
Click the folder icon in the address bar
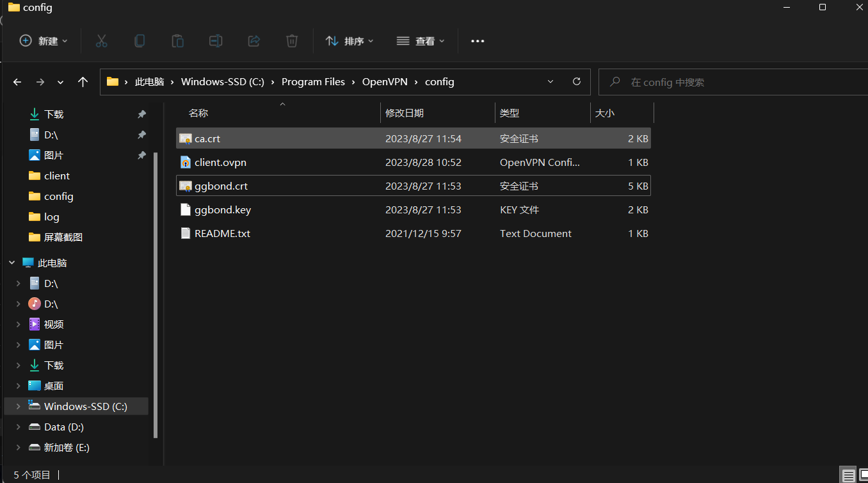tap(113, 82)
